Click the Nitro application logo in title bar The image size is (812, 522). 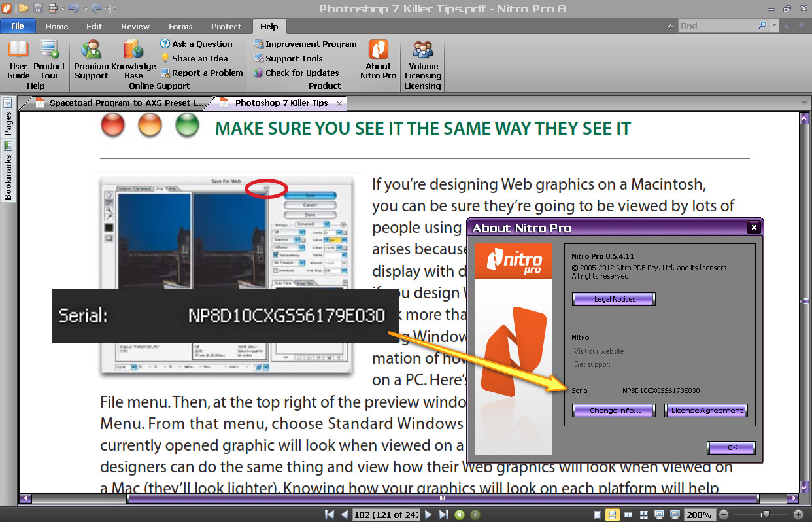(7, 9)
